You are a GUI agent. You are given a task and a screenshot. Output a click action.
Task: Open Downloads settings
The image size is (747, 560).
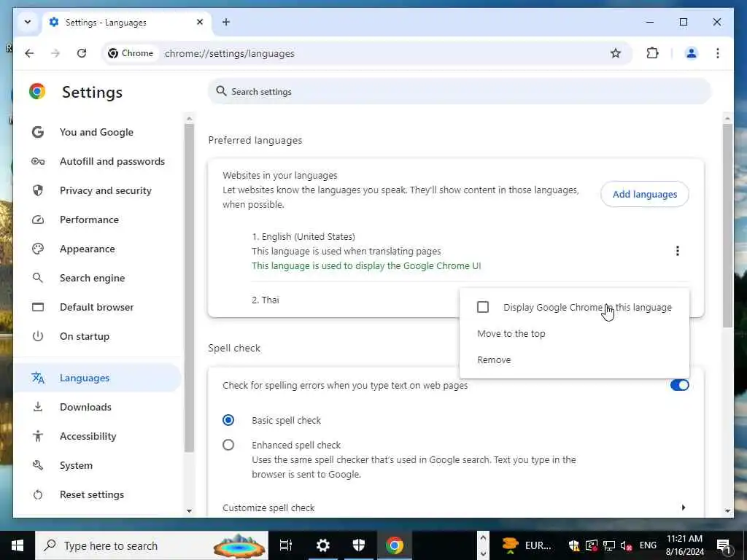click(x=85, y=407)
